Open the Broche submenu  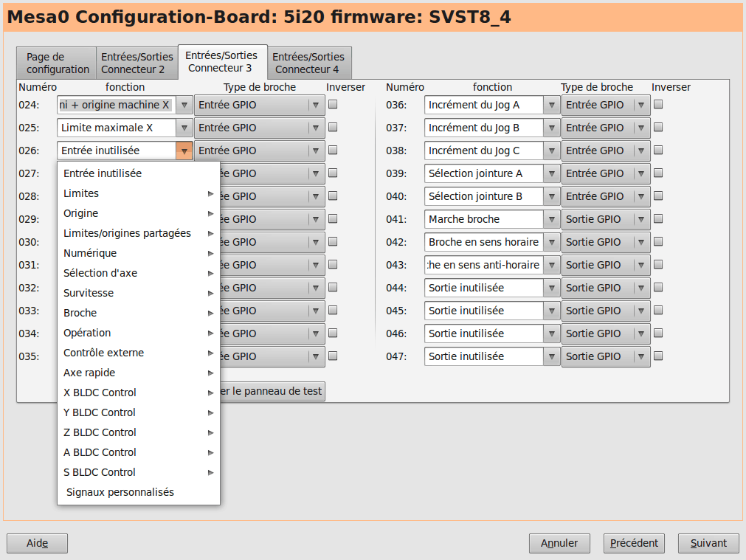139,313
